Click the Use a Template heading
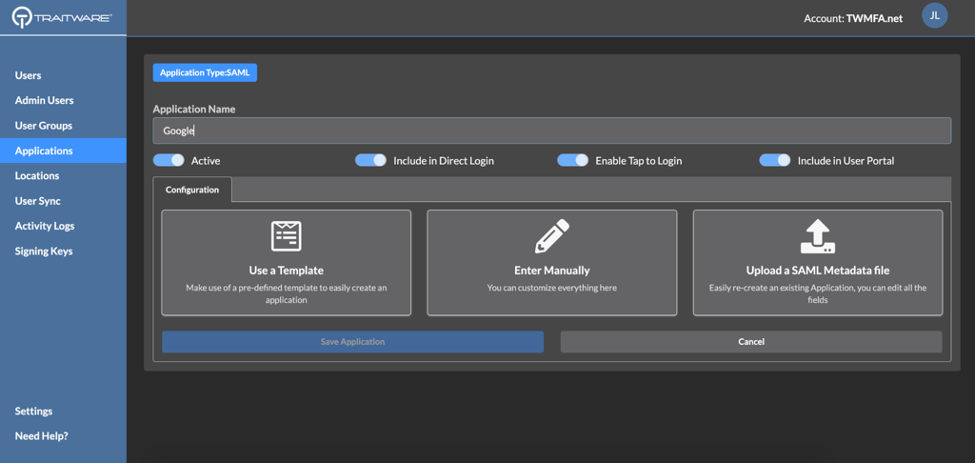 tap(286, 270)
